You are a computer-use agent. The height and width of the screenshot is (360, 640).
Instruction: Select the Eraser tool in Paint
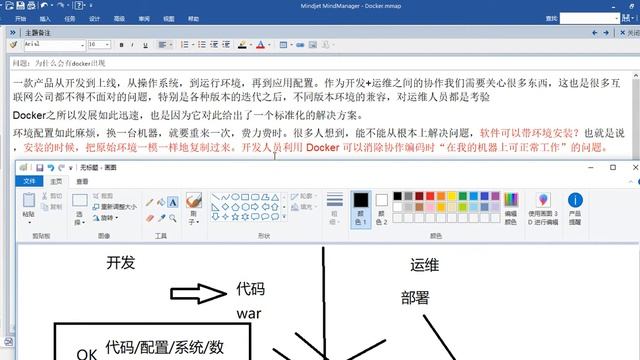[150, 218]
